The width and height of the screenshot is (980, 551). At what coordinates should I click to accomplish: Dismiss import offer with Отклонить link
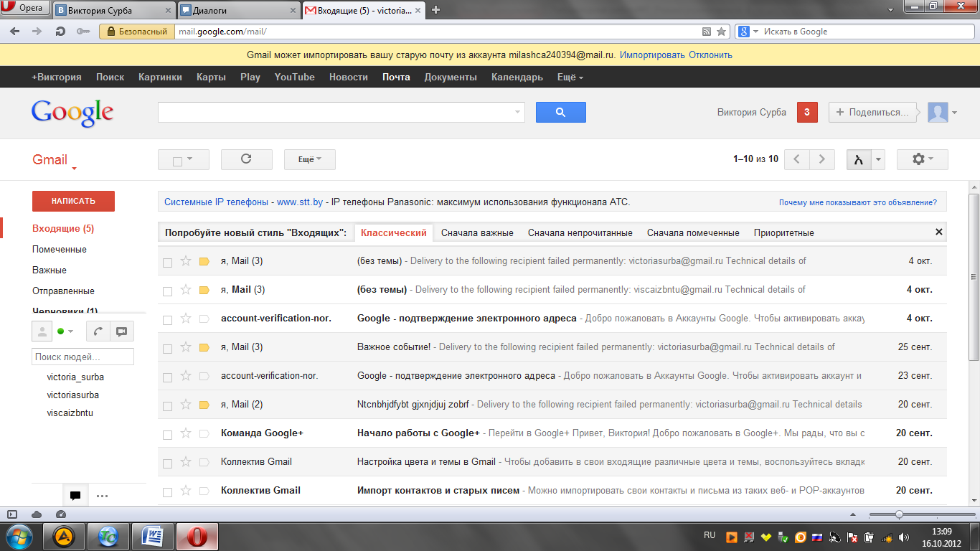click(x=711, y=55)
